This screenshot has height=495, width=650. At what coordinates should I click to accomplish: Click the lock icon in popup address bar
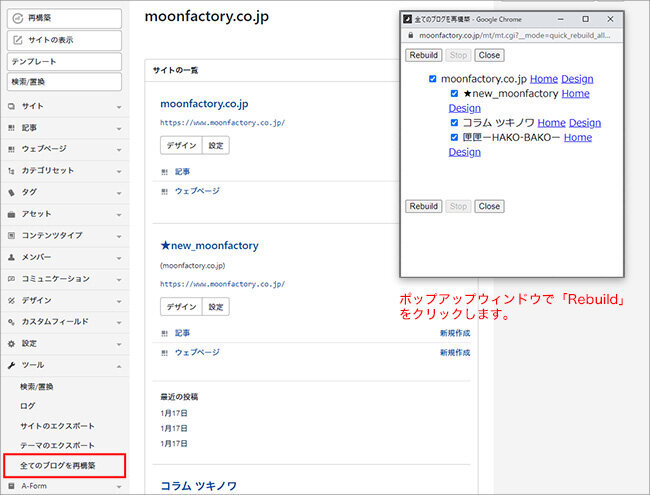tap(410, 36)
